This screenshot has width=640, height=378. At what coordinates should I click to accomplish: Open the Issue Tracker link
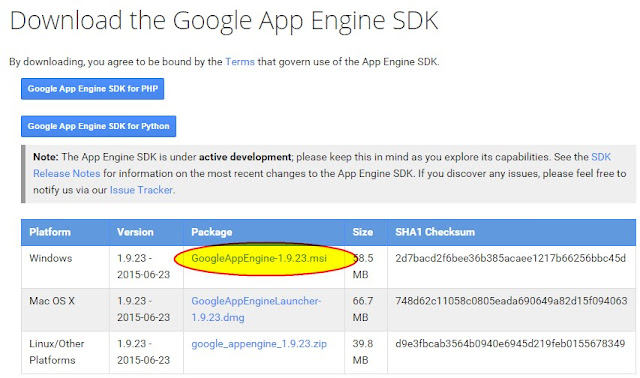pyautogui.click(x=141, y=190)
